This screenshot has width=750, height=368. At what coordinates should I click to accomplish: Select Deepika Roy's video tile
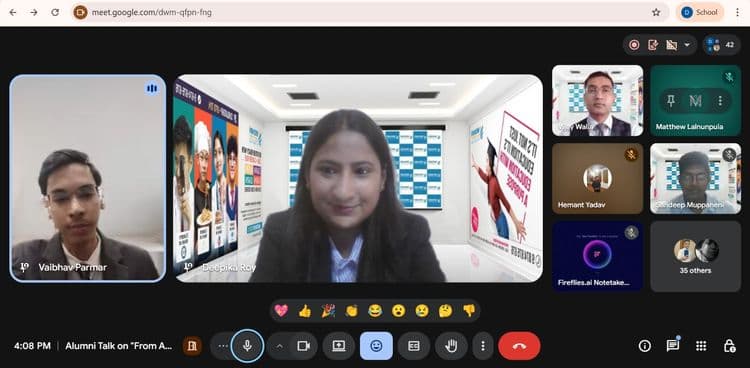(358, 178)
